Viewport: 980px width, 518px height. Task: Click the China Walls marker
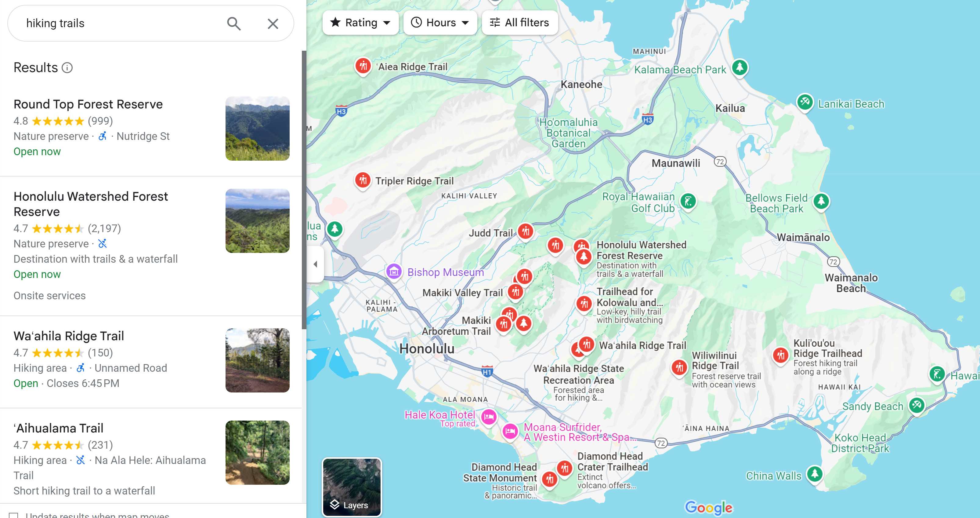pyautogui.click(x=815, y=475)
